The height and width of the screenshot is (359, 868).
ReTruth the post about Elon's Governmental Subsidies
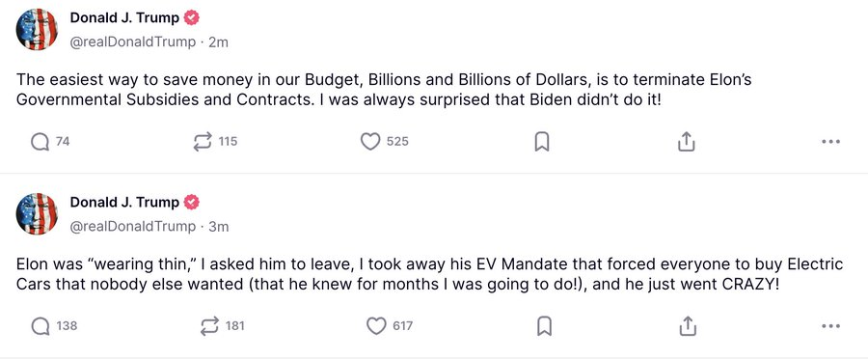click(214, 142)
